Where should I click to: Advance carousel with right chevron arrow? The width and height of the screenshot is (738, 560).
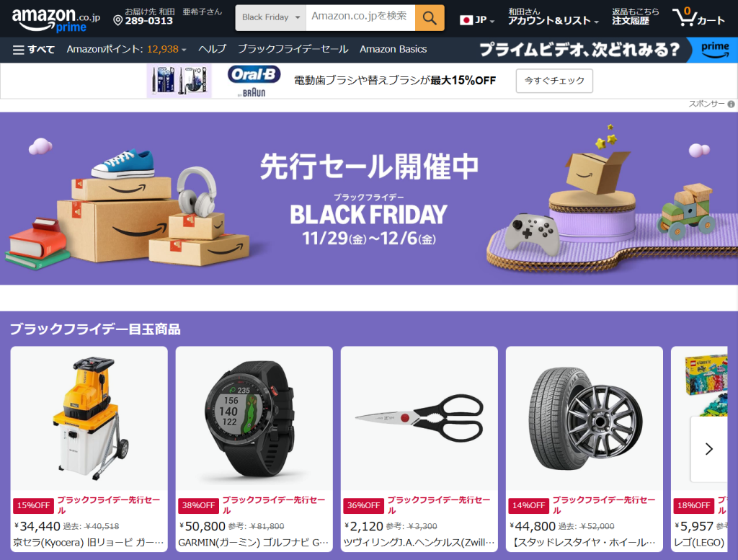(x=709, y=449)
